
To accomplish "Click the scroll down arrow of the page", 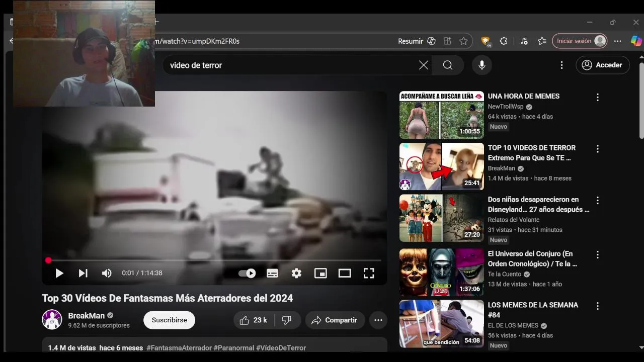I will coord(641,347).
